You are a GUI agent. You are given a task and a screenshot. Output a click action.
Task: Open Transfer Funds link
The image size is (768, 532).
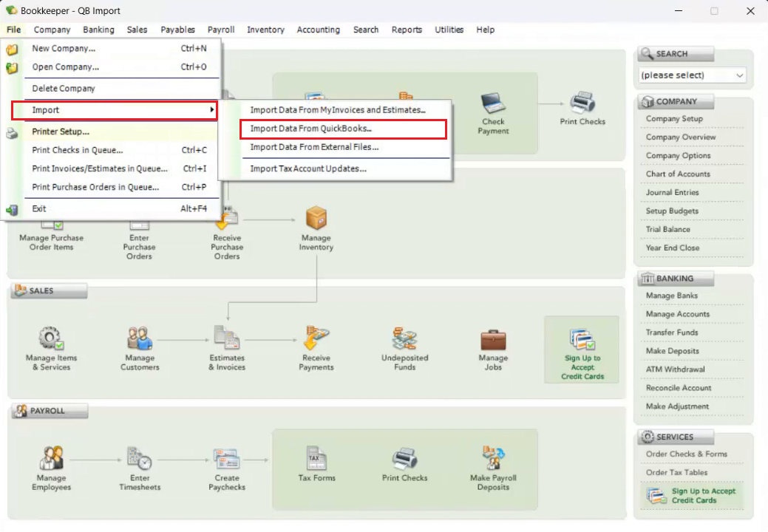[x=671, y=332]
